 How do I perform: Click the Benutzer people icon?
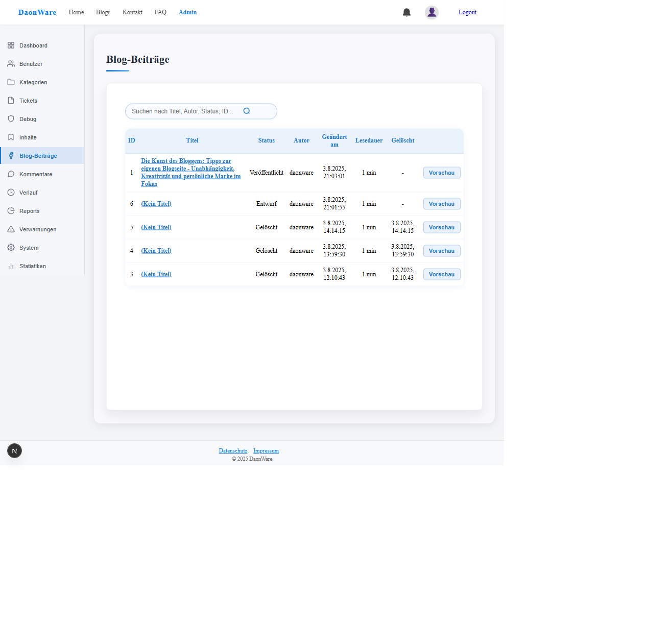(11, 64)
